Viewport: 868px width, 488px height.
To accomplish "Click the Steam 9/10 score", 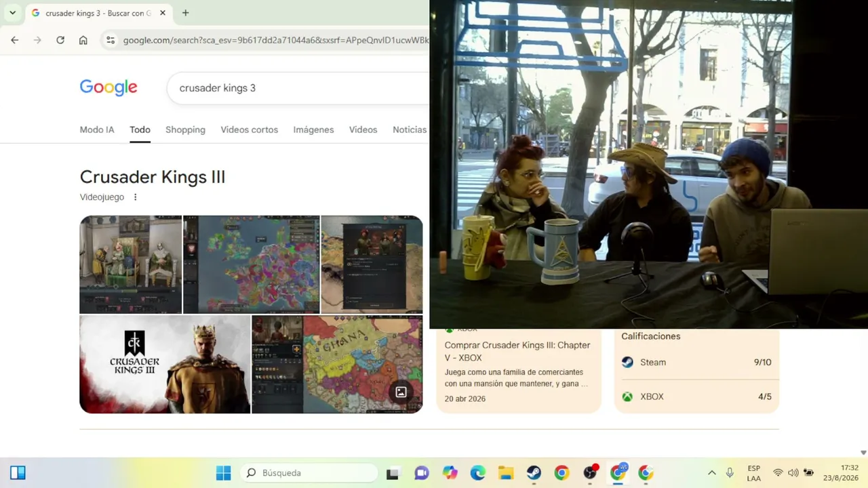I will click(763, 362).
